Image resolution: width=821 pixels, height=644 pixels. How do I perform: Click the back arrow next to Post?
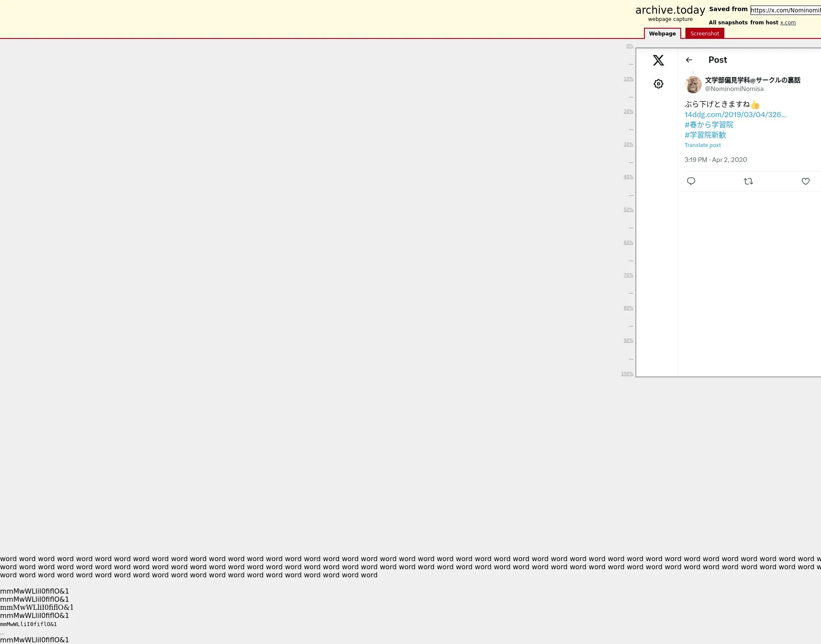pos(688,60)
